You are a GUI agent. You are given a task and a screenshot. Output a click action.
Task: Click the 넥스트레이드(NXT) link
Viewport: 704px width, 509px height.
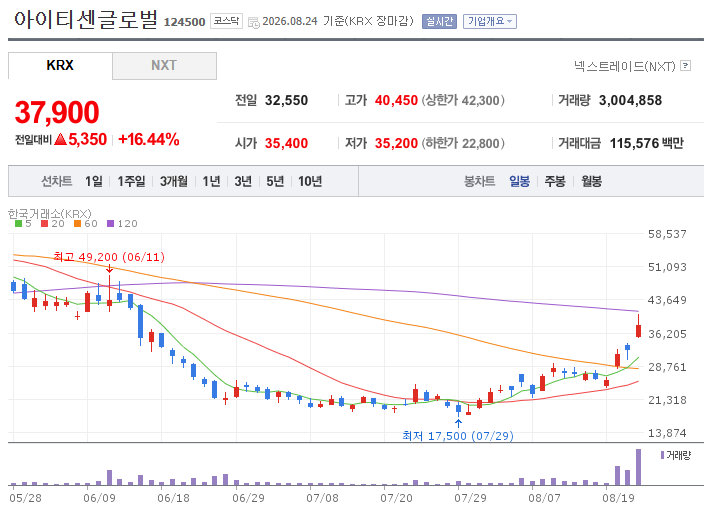pos(625,66)
